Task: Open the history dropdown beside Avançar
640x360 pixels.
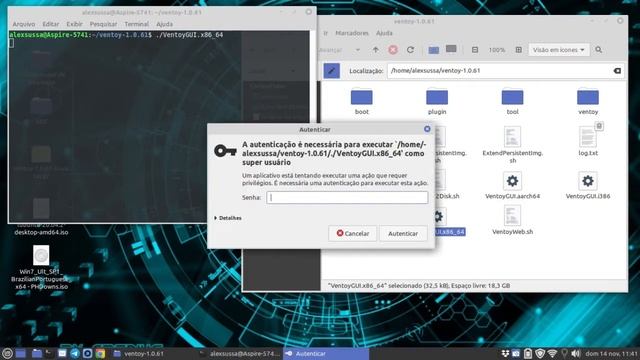Action: click(x=358, y=50)
